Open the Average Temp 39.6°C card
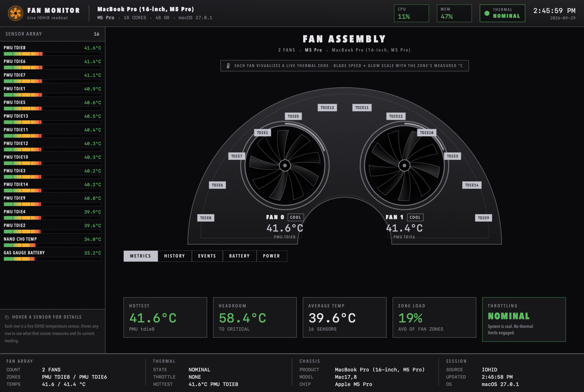The image size is (584, 392). tap(345, 317)
